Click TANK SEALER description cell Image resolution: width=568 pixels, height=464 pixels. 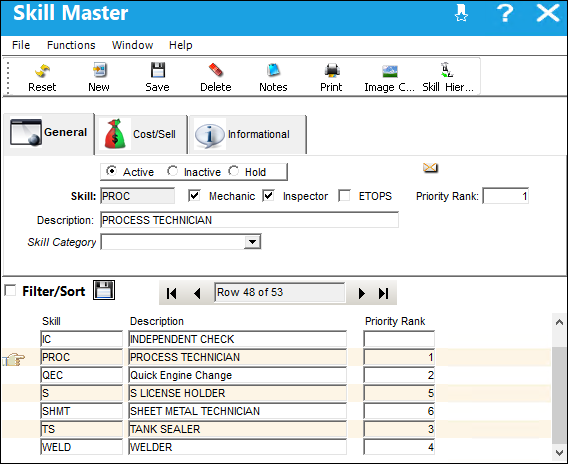[x=238, y=429]
